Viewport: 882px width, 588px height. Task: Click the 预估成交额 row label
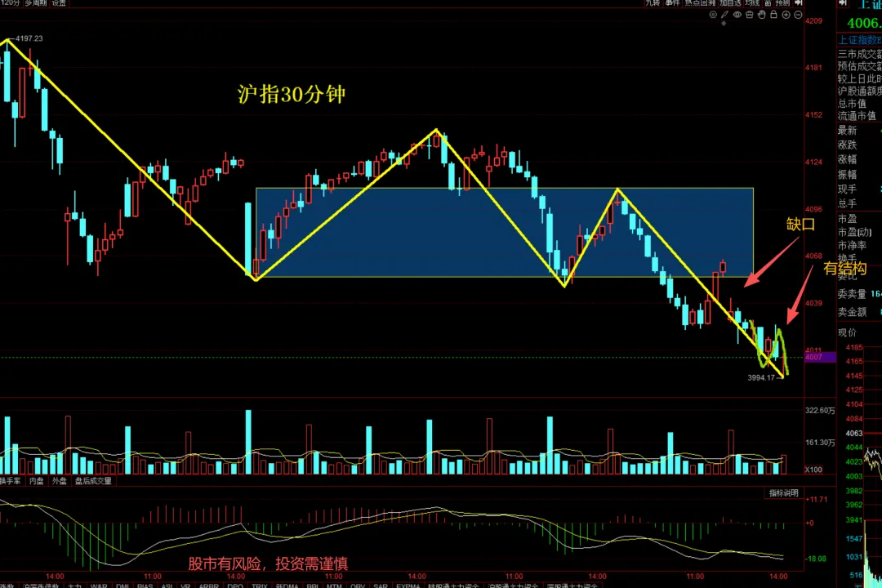click(859, 66)
